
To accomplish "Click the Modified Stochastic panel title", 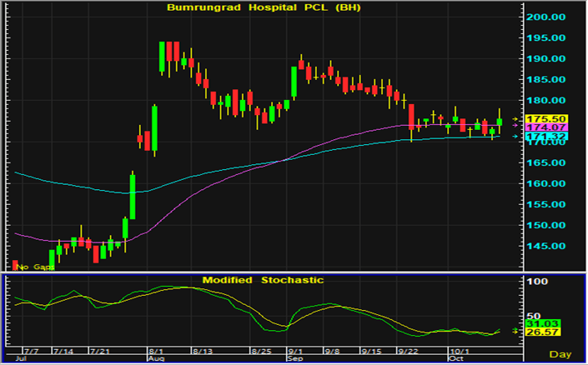I will [x=261, y=280].
